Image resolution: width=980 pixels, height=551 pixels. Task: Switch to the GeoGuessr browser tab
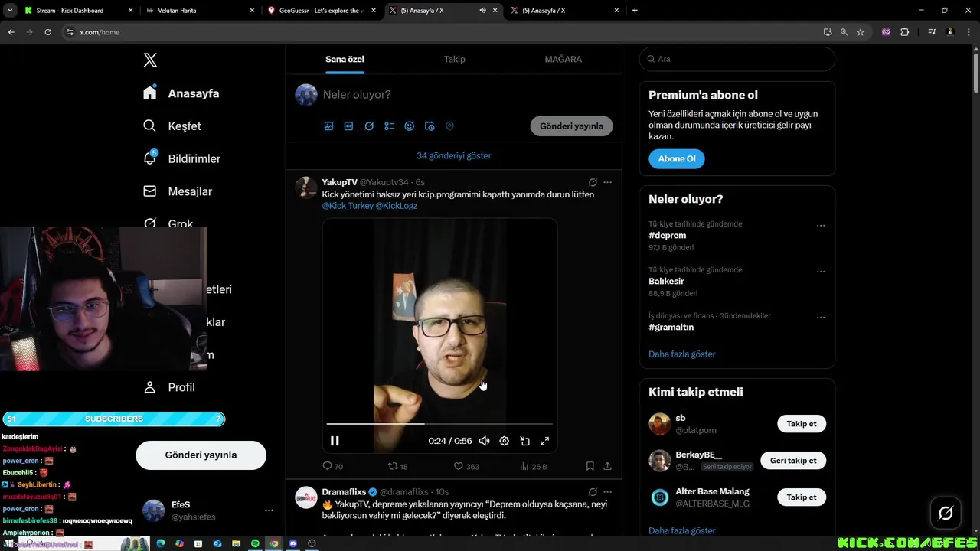pyautogui.click(x=321, y=11)
